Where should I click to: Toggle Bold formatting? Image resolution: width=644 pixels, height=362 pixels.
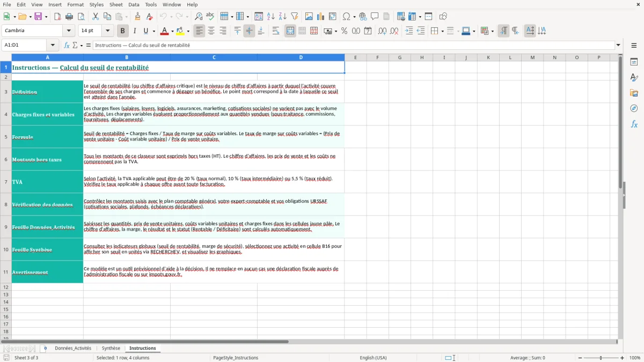coord(123,31)
